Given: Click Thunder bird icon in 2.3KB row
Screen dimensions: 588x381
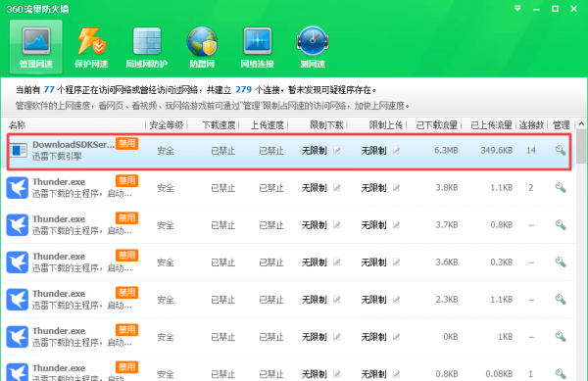Looking at the screenshot, I should click(x=18, y=300).
